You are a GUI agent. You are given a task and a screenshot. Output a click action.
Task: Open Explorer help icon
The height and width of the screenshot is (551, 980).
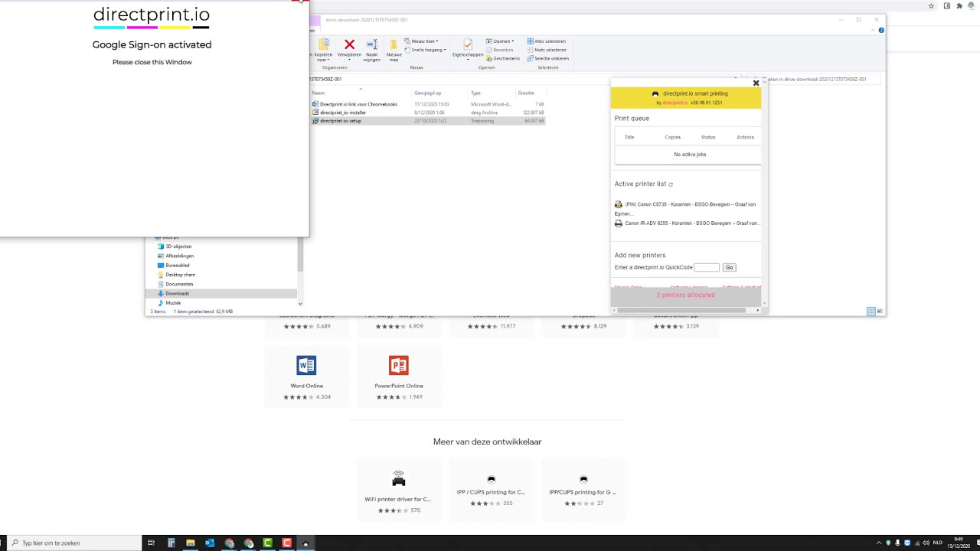click(881, 31)
